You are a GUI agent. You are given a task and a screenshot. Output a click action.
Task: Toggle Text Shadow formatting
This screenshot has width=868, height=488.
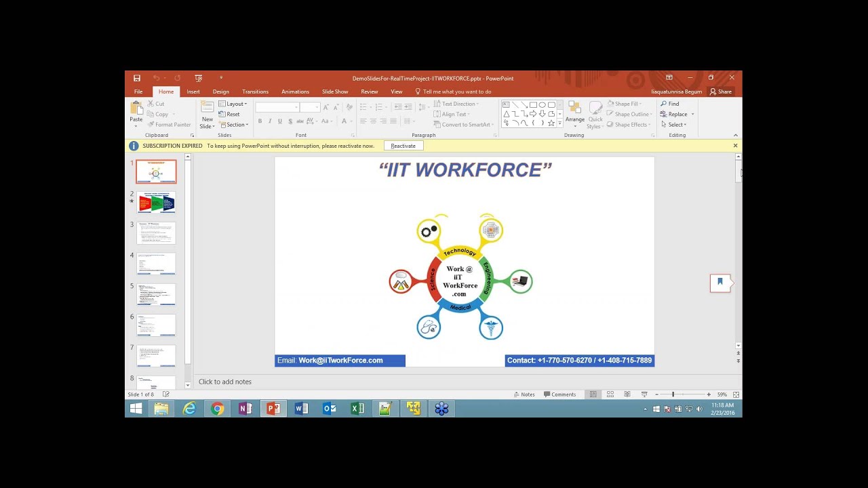[x=290, y=121]
